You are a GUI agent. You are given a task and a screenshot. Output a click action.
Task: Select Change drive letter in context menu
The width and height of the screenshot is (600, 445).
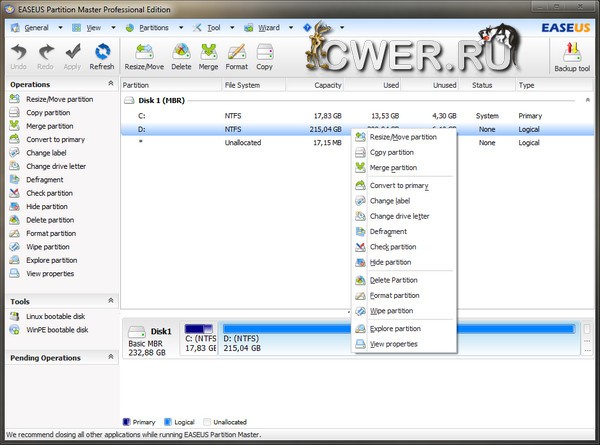pos(399,216)
